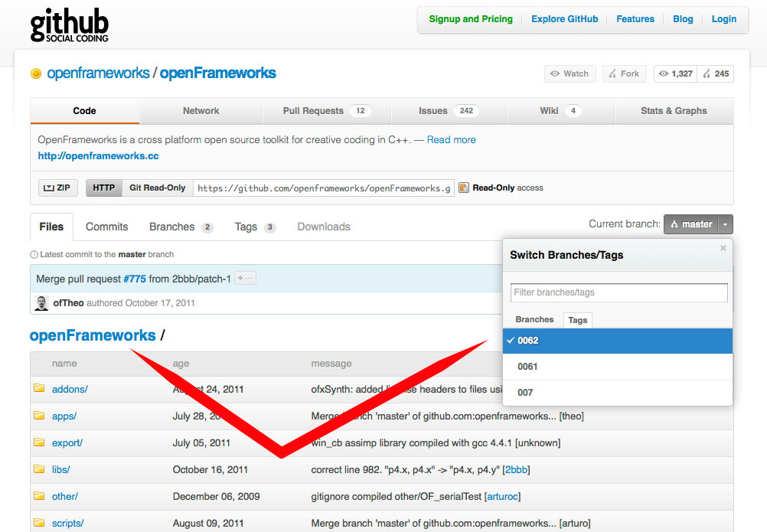Open the openframeworks user link

click(x=98, y=73)
